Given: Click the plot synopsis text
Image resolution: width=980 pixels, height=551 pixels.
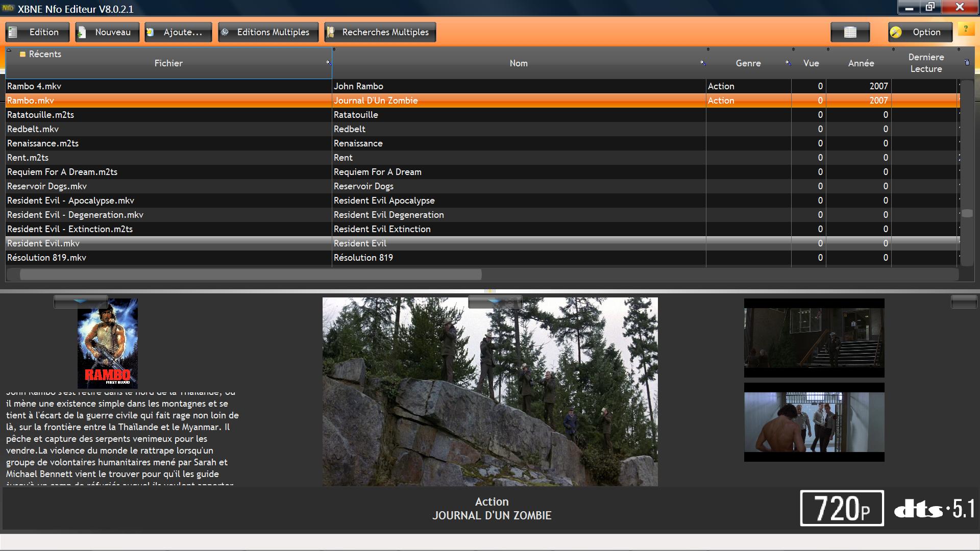Looking at the screenshot, I should [122, 439].
